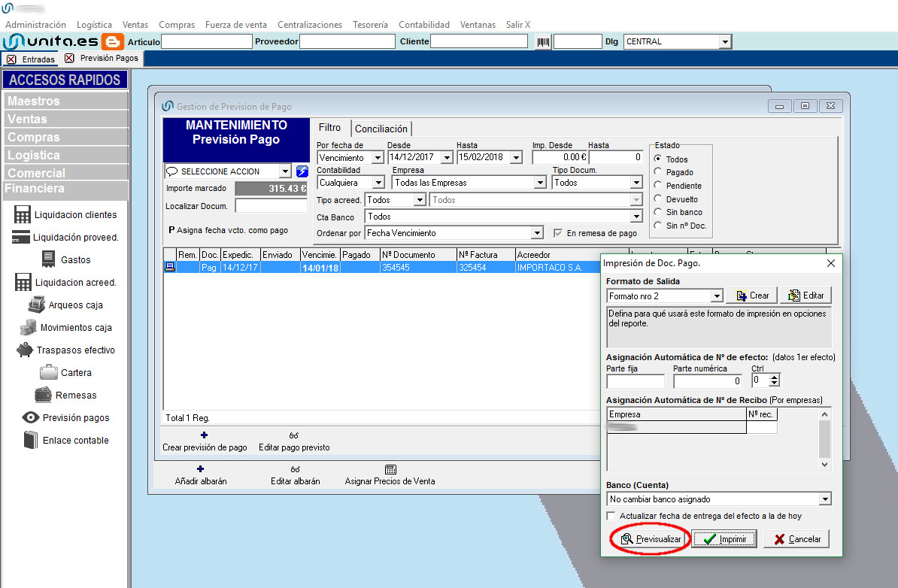Click the Previsualizar button
The height and width of the screenshot is (588, 898).
651,539
